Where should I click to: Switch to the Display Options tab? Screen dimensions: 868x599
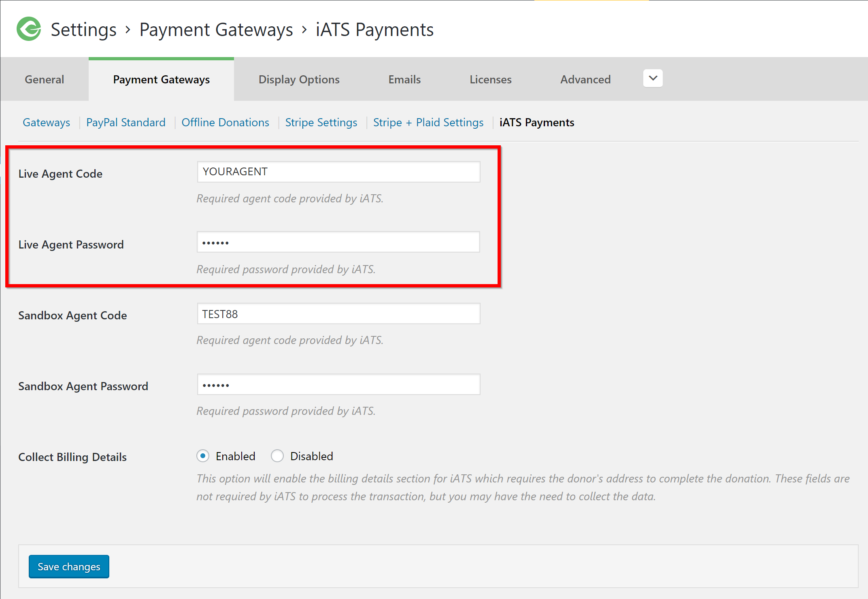[299, 79]
